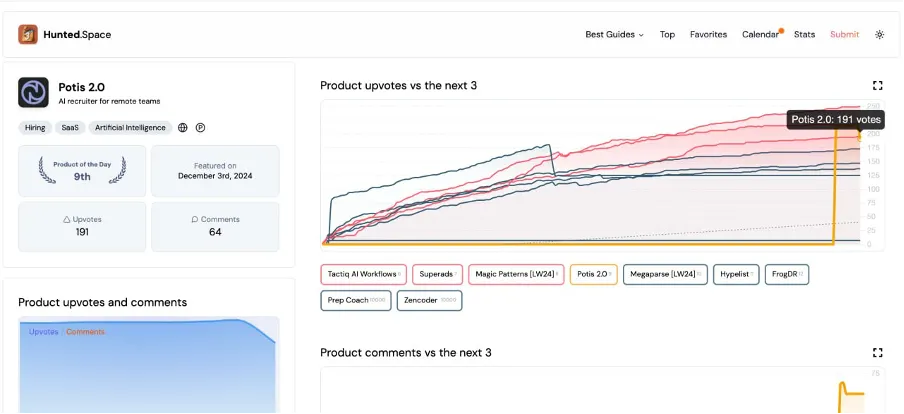Click the orange notification dot on Calendar
The width and height of the screenshot is (904, 414).
[781, 30]
